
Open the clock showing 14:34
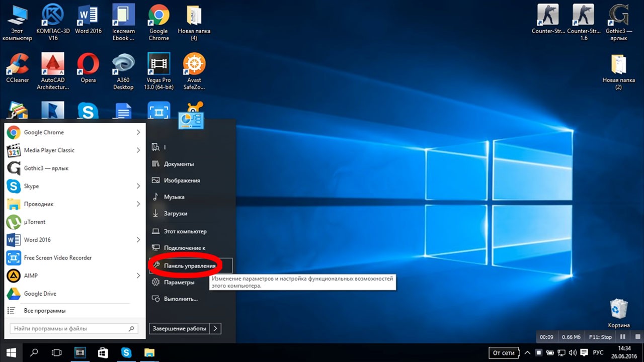click(624, 353)
